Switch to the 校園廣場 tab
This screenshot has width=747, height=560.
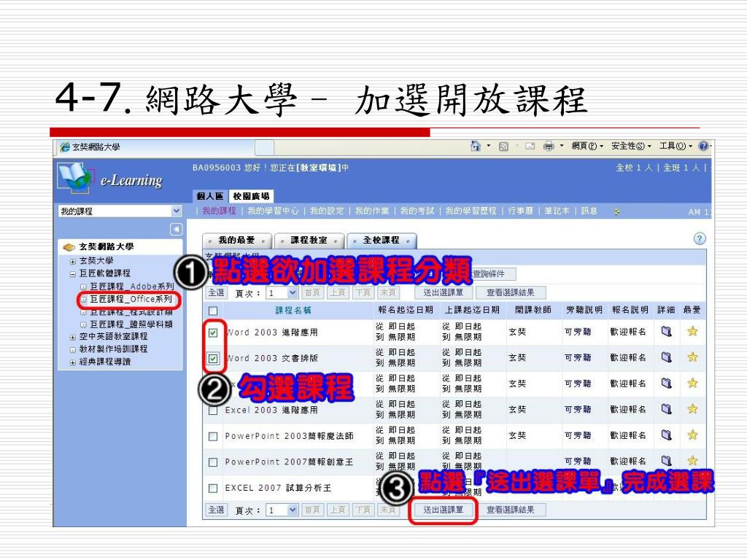[251, 196]
